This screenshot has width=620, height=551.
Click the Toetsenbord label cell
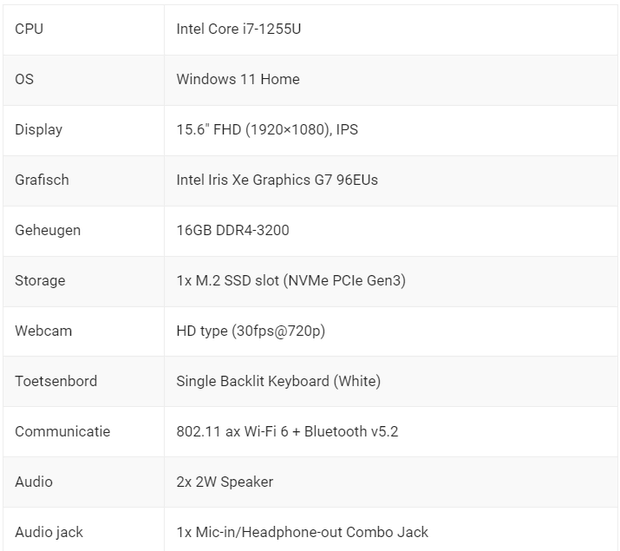point(56,381)
